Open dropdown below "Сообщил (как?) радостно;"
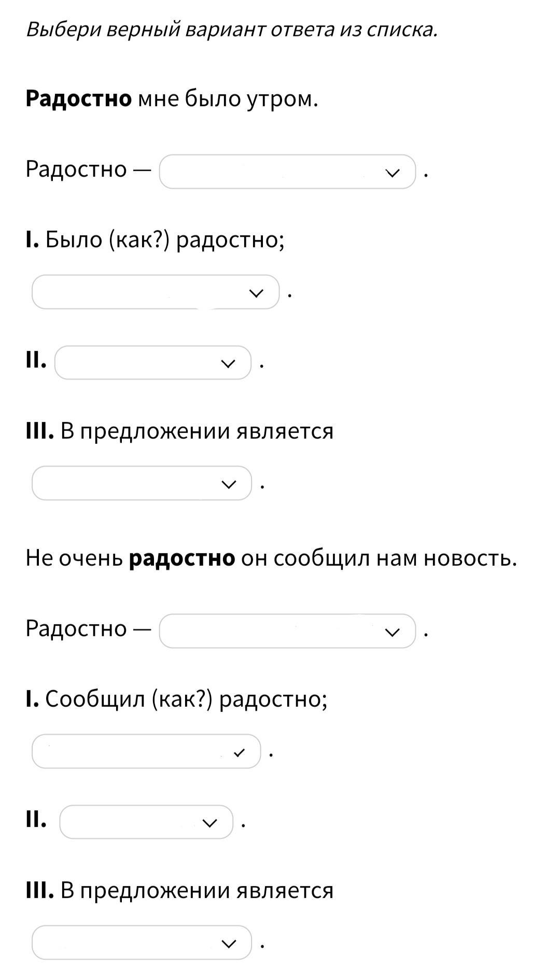 (146, 751)
